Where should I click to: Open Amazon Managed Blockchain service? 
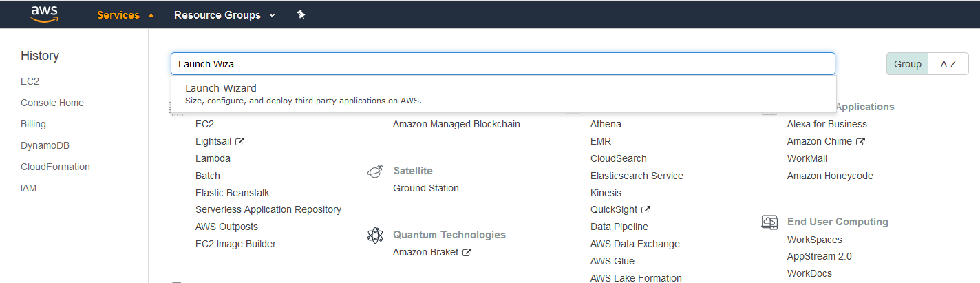tap(456, 124)
